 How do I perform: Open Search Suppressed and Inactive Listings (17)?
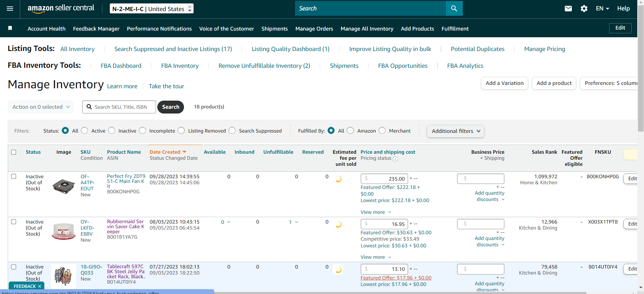173,49
